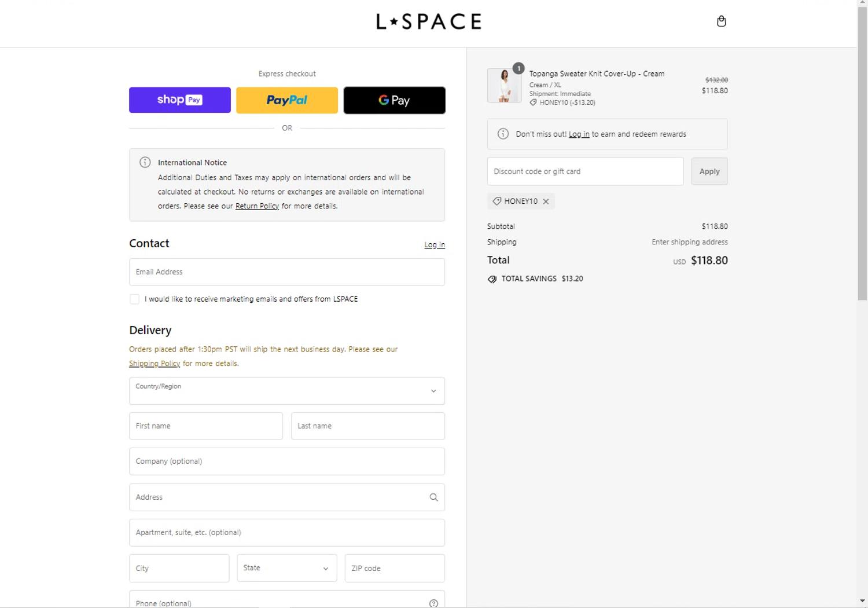Pay with Shop Pay
This screenshot has height=608, width=868.
point(180,100)
